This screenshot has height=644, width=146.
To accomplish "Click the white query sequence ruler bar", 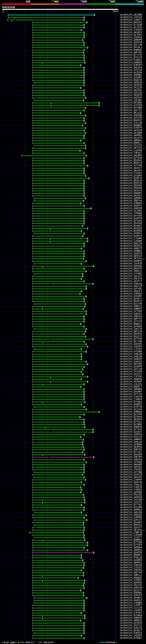I will click(x=60, y=10).
